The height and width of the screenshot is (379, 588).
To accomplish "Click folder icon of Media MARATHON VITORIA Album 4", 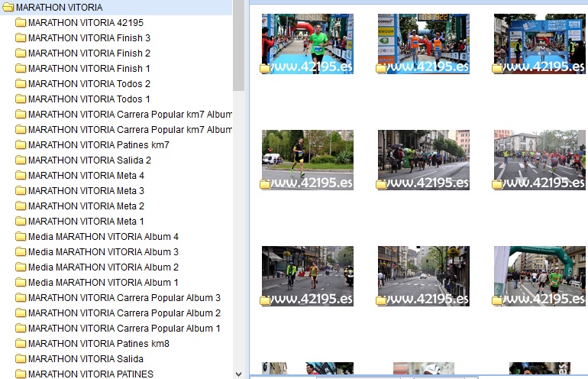I will (x=21, y=237).
